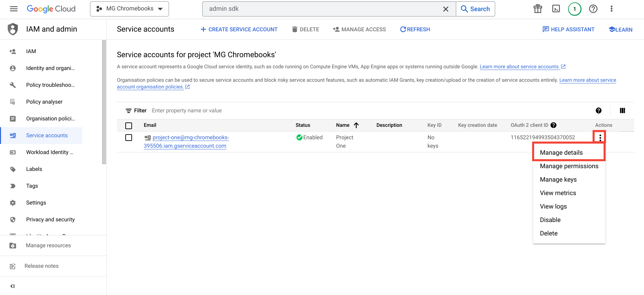Screen dimensions: 644x295
Task: Click the DELETE toolbar button
Action: 305,29
